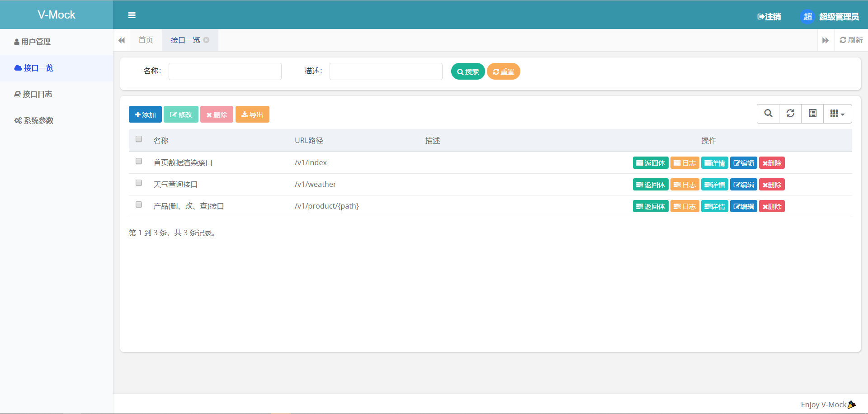Viewport: 868px width, 414px height.
Task: Click the blue 超 avatar icon
Action: pyautogui.click(x=807, y=17)
